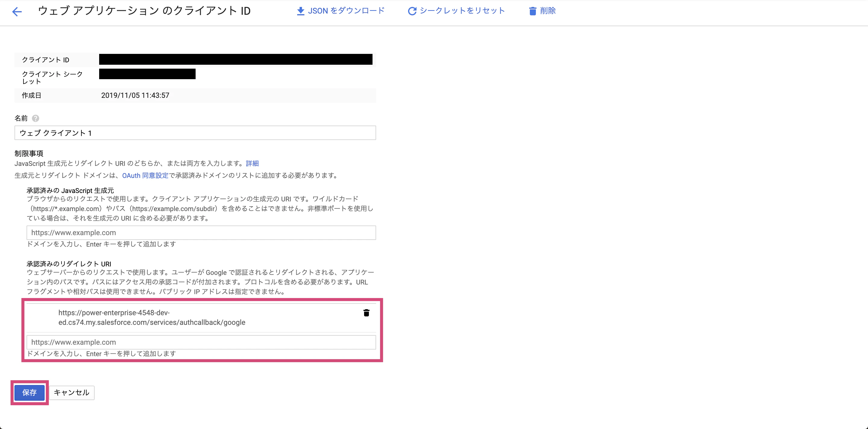Click the クライアント ID label
Screen dimensions: 868x429
(x=46, y=60)
